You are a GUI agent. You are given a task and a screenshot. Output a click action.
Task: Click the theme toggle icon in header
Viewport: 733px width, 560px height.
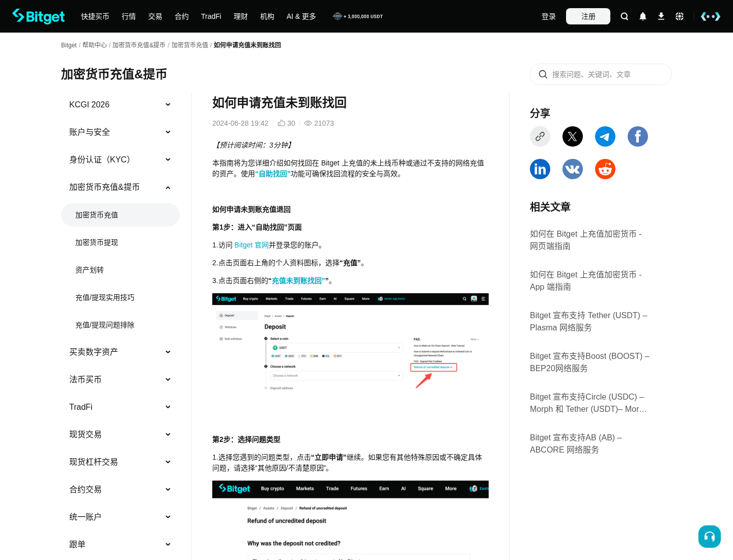pyautogui.click(x=711, y=16)
